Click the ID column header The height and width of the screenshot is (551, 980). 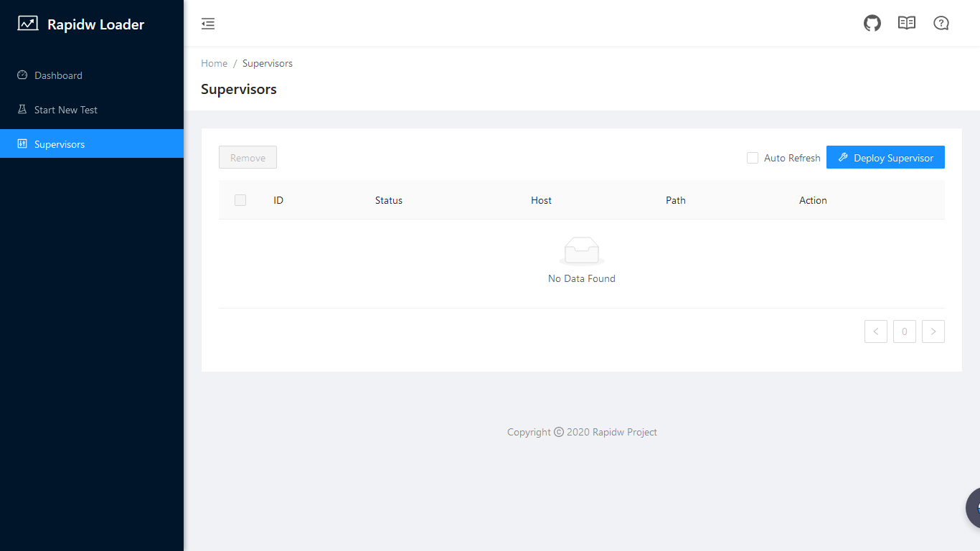coord(278,200)
